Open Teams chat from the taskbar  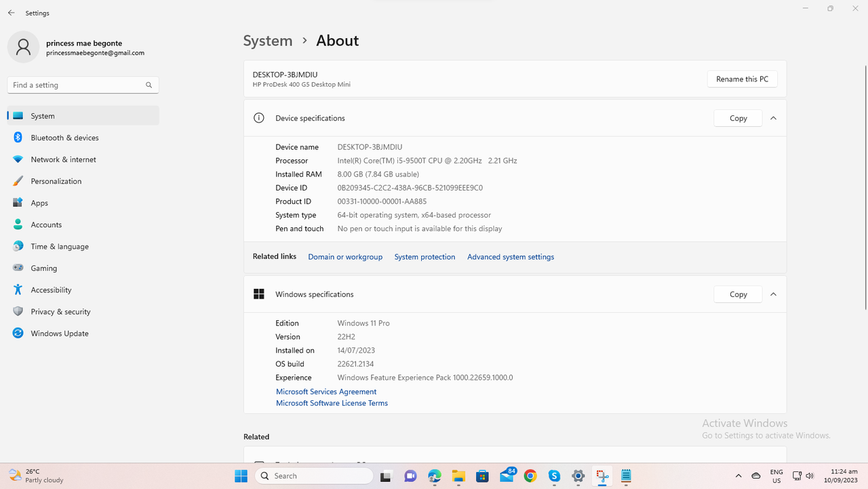pyautogui.click(x=410, y=475)
